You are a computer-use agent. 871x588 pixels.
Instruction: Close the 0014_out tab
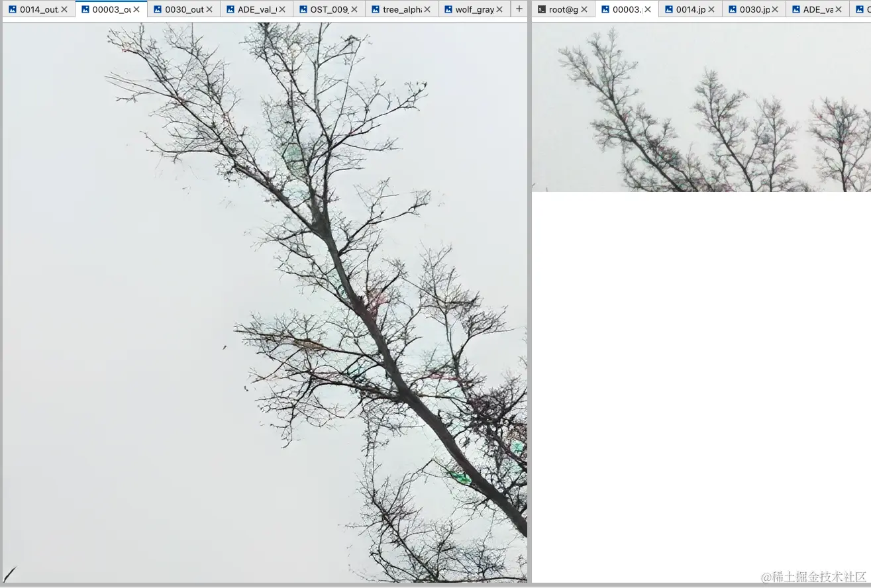(64, 10)
